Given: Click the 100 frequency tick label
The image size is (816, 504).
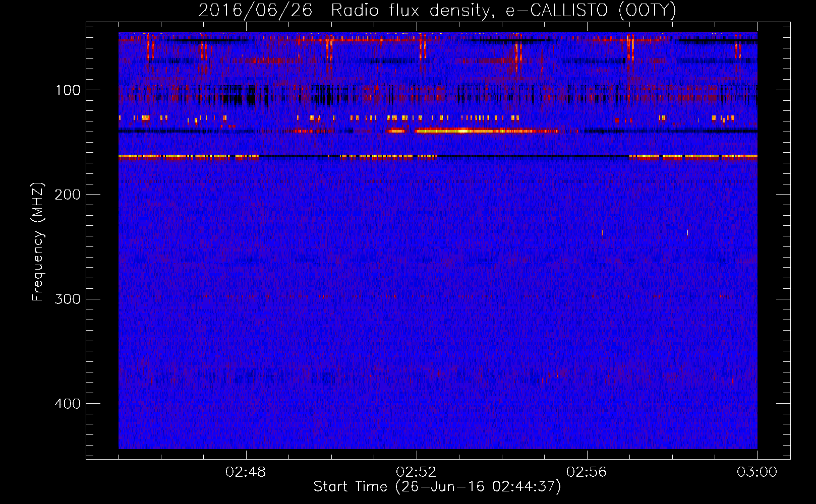Looking at the screenshot, I should (x=68, y=90).
